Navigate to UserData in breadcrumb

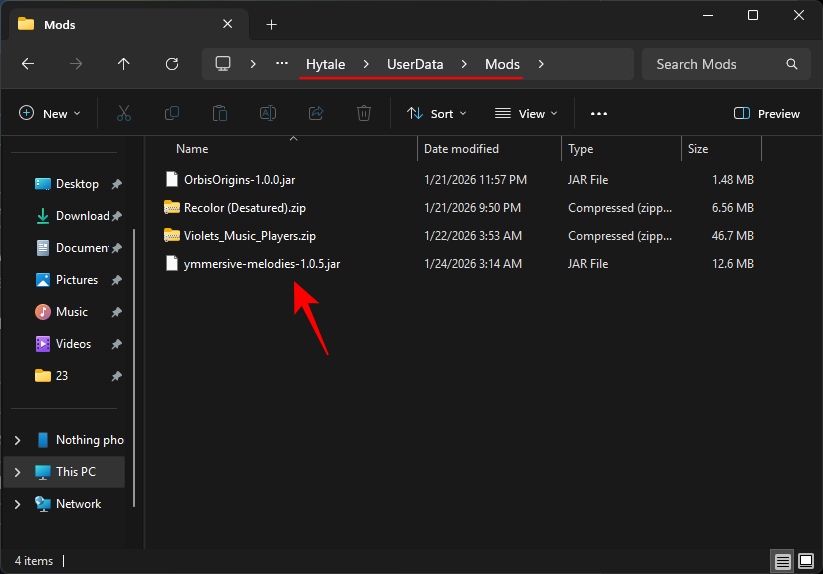pyautogui.click(x=415, y=64)
